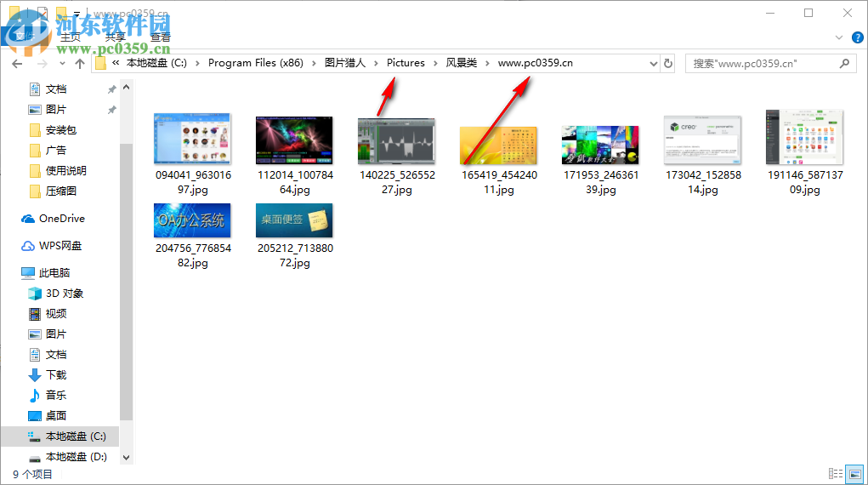Expand chevron after Program Files (x86)
868x485 pixels.
coord(314,63)
